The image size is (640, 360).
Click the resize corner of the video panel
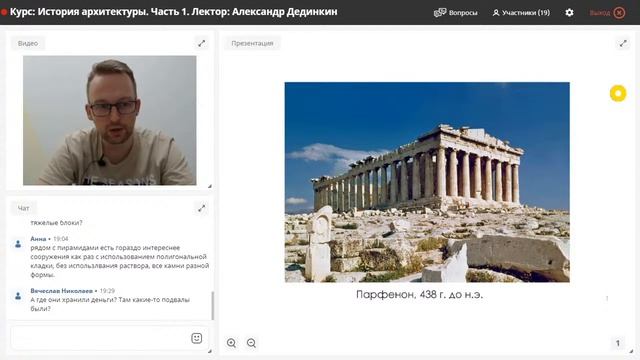tap(209, 186)
